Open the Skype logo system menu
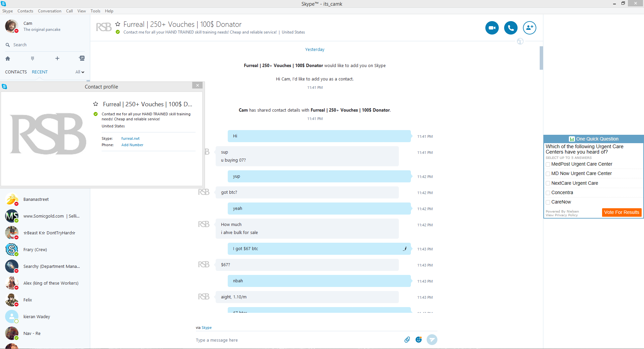Image resolution: width=644 pixels, height=349 pixels. (3, 4)
